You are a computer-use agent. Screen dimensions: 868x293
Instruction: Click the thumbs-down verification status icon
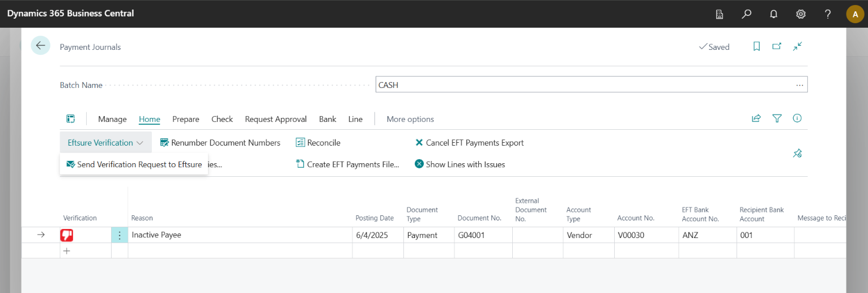click(x=67, y=235)
